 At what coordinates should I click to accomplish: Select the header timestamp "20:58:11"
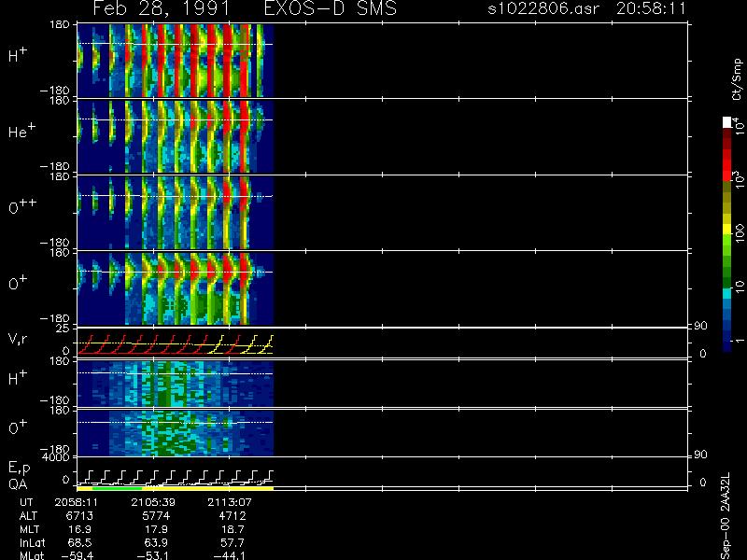click(651, 8)
